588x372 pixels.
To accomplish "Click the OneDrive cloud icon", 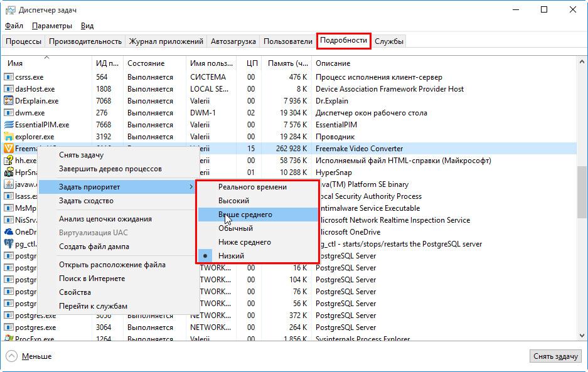I will [9, 231].
